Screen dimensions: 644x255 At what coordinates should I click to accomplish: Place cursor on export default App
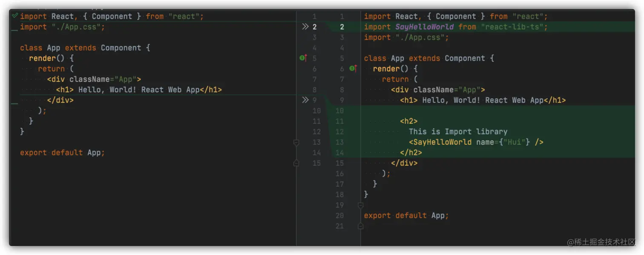point(405,215)
